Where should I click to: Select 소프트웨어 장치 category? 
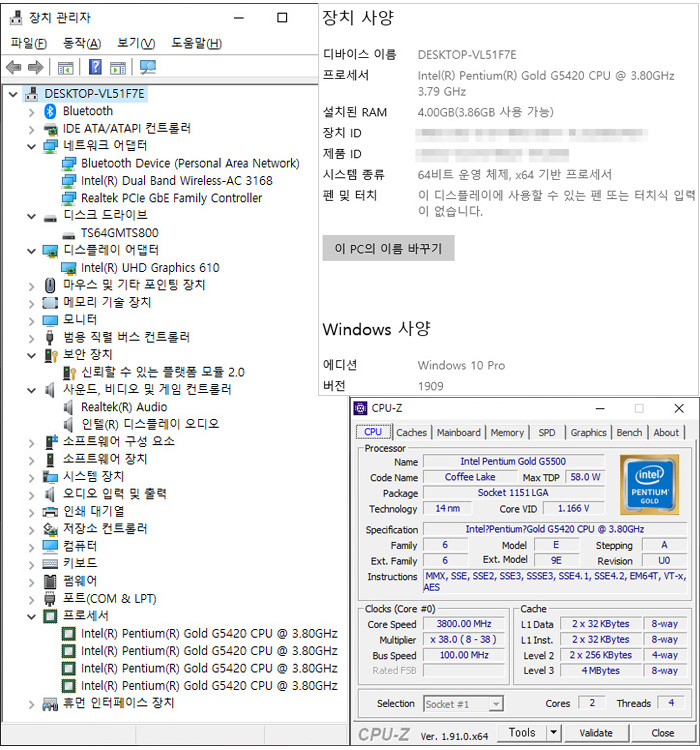105,459
